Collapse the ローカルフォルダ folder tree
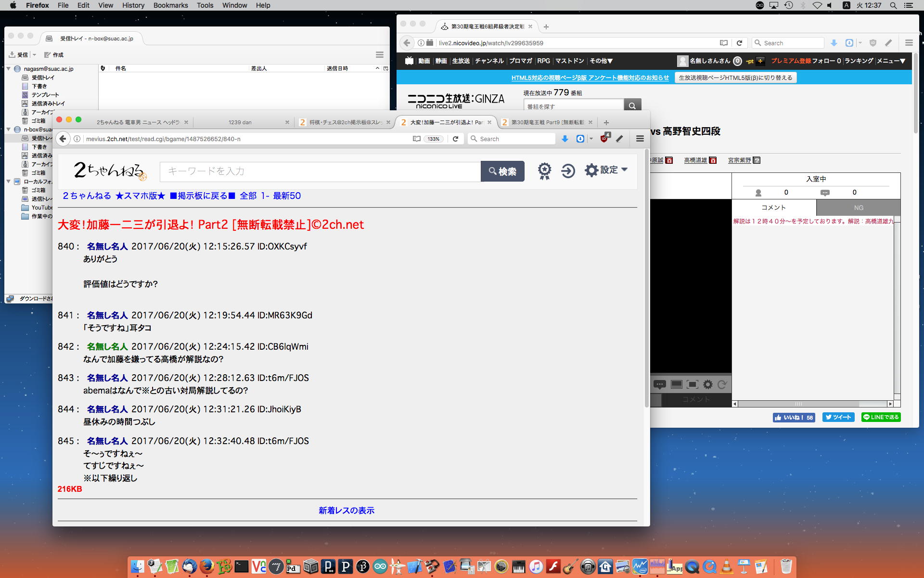This screenshot has width=924, height=578. 9,182
